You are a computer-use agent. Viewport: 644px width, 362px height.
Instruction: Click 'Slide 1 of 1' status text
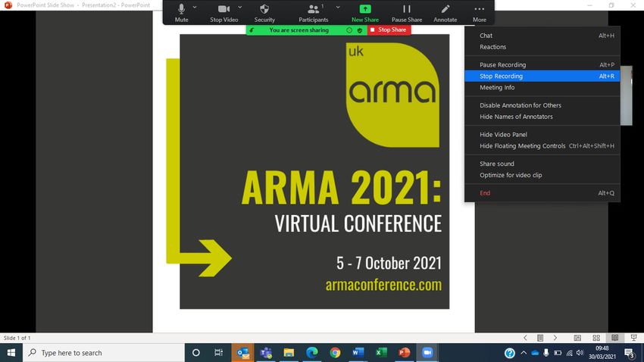pos(17,338)
